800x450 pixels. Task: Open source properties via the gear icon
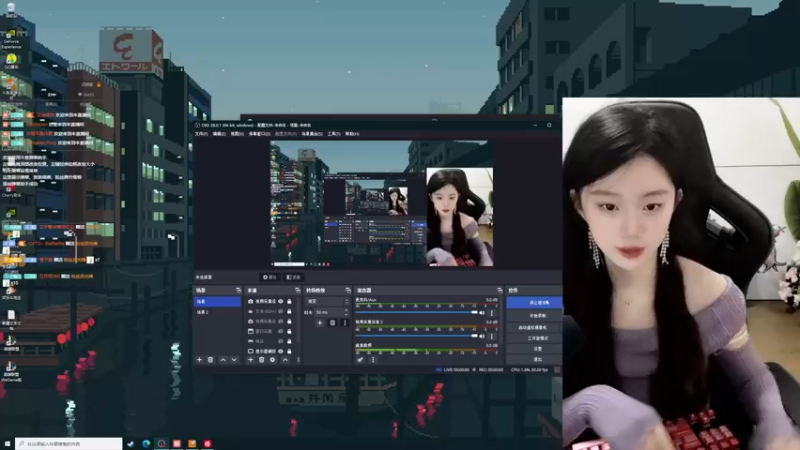point(272,360)
